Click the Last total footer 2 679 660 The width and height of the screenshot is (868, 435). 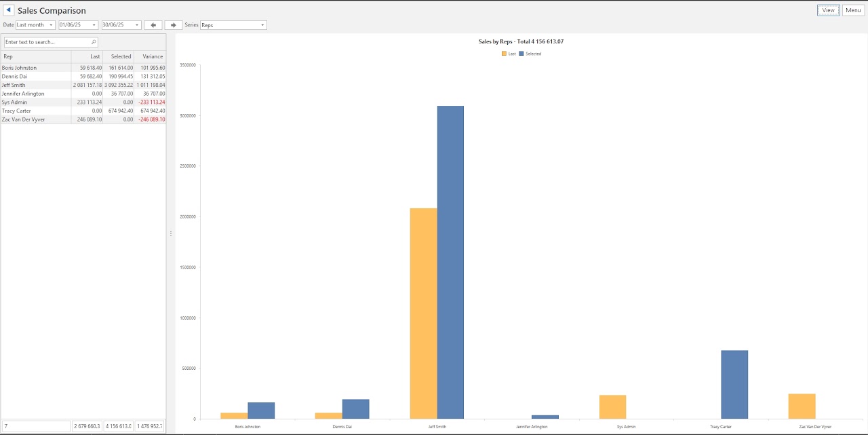pyautogui.click(x=87, y=426)
